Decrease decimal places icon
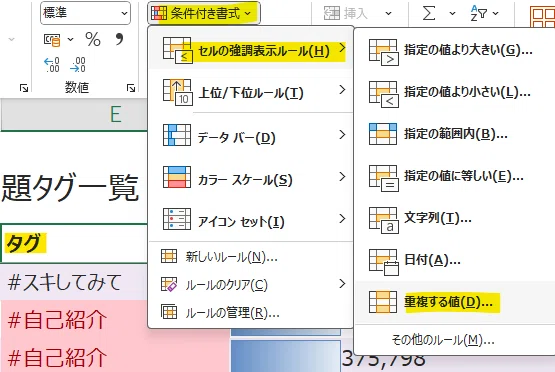Screen dimensions: 555x372 (x=78, y=64)
